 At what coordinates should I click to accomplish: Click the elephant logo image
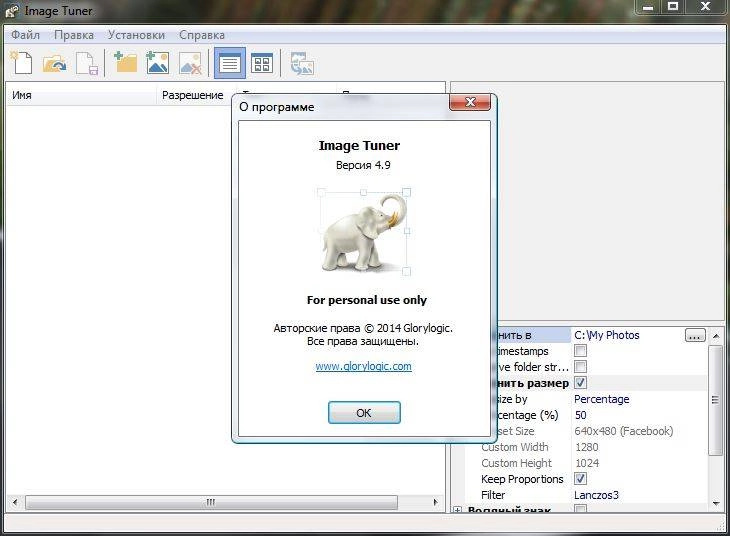click(364, 232)
